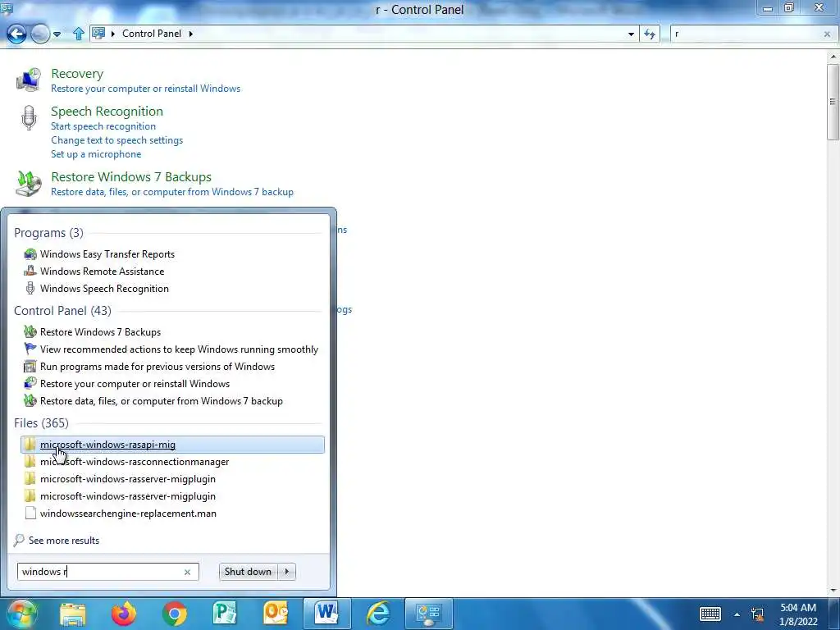Click Control Panel breadcrumb in address bar
840x630 pixels.
pos(152,33)
